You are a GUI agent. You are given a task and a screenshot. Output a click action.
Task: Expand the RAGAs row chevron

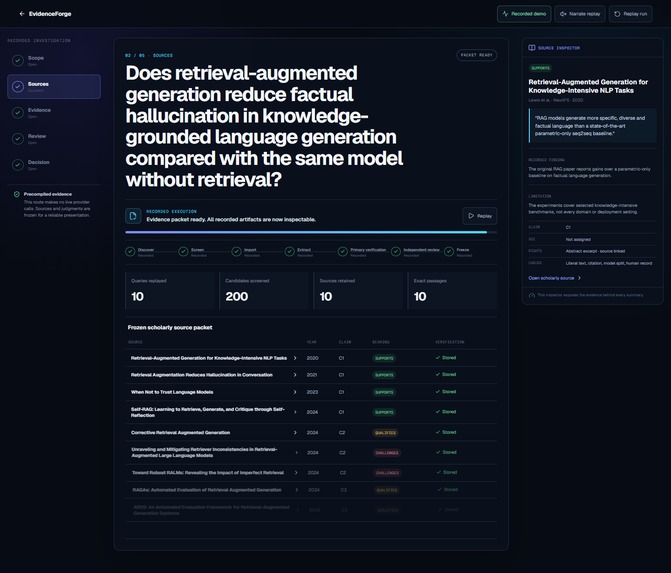[296, 490]
